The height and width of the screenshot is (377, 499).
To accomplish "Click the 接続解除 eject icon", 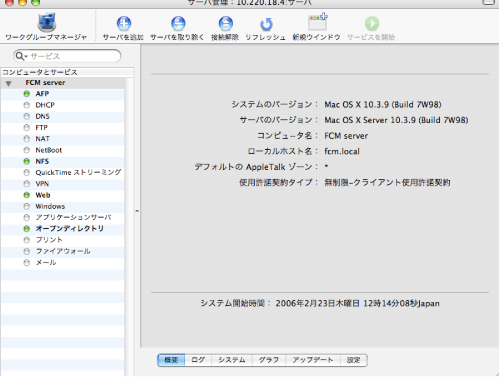I will tap(226, 23).
